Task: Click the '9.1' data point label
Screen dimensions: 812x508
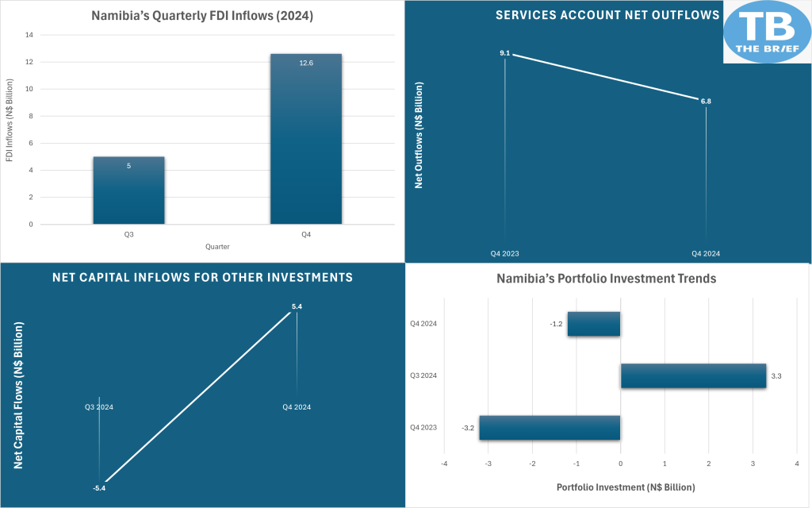Action: tap(505, 53)
